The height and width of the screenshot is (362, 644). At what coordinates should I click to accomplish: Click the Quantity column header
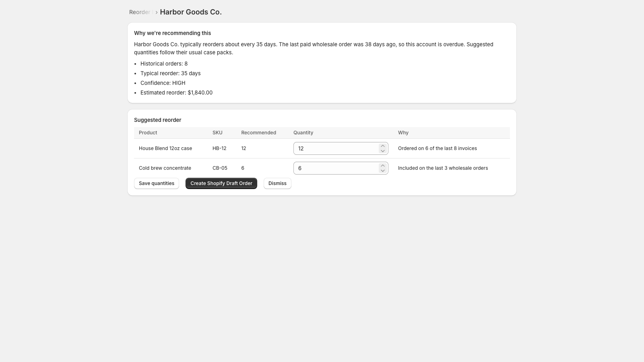pos(303,133)
